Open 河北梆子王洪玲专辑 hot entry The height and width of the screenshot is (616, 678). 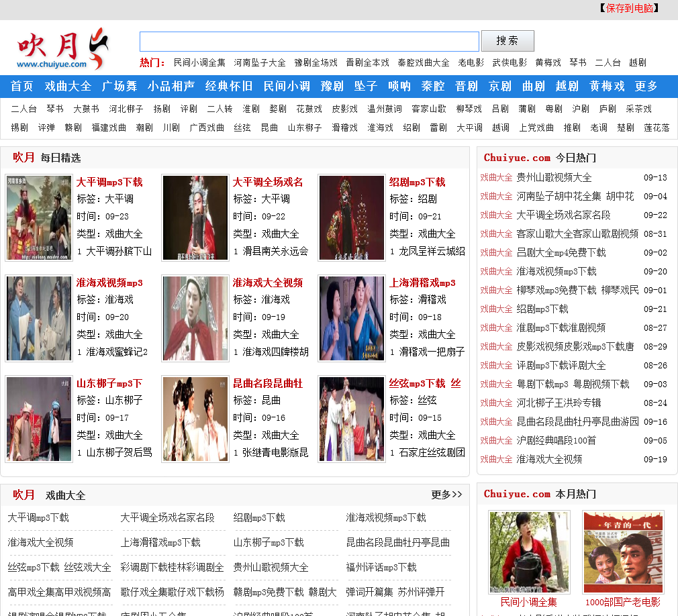point(559,403)
